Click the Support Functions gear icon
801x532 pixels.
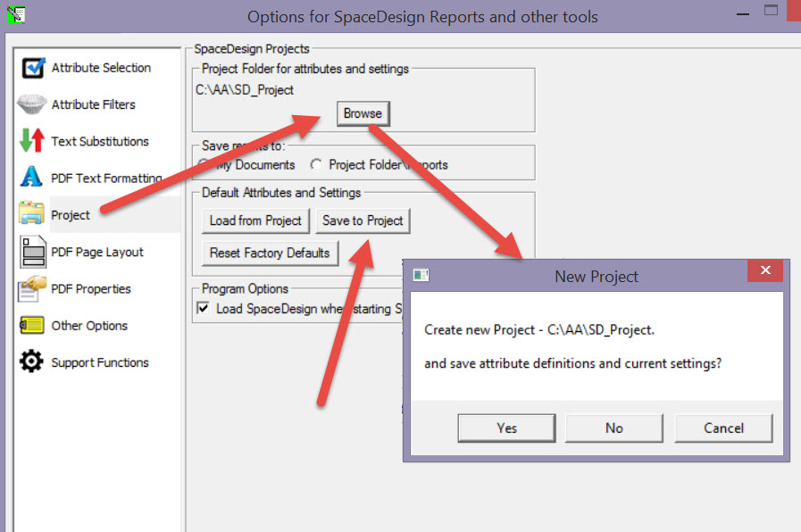[32, 362]
